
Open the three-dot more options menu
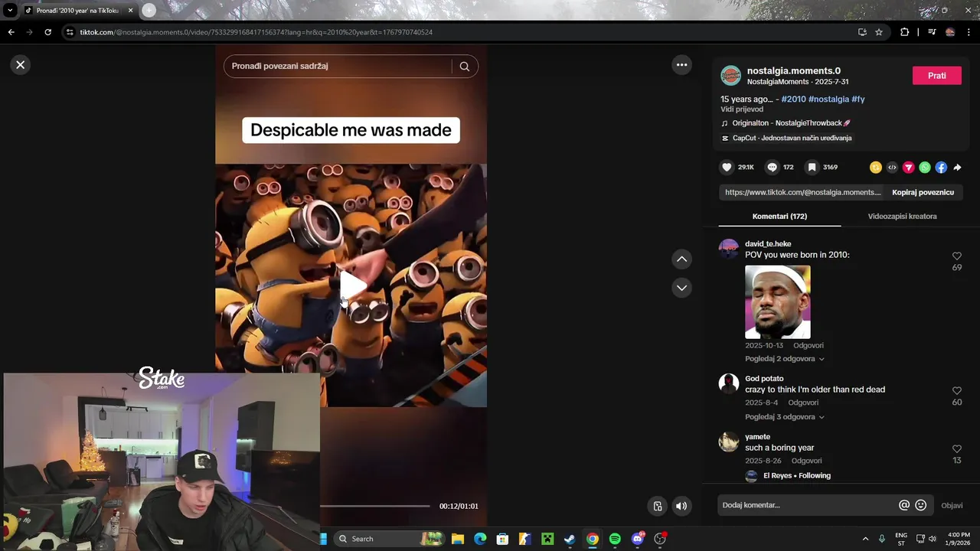click(x=681, y=65)
